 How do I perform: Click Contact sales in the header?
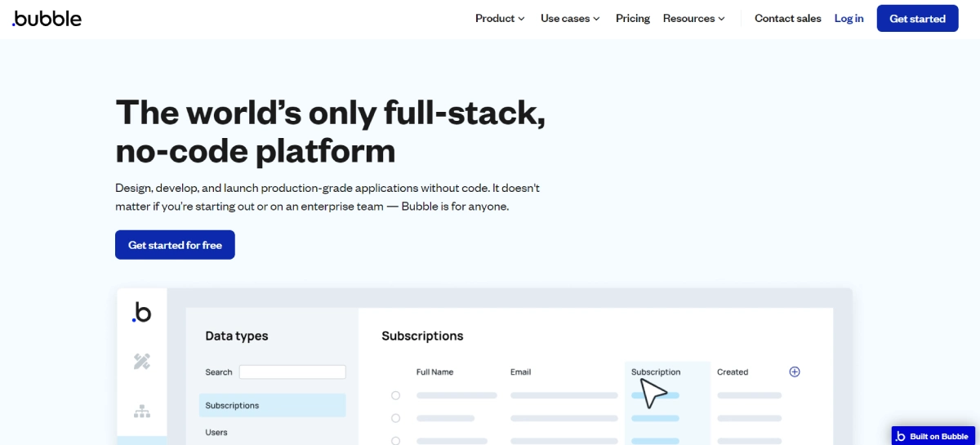click(787, 18)
